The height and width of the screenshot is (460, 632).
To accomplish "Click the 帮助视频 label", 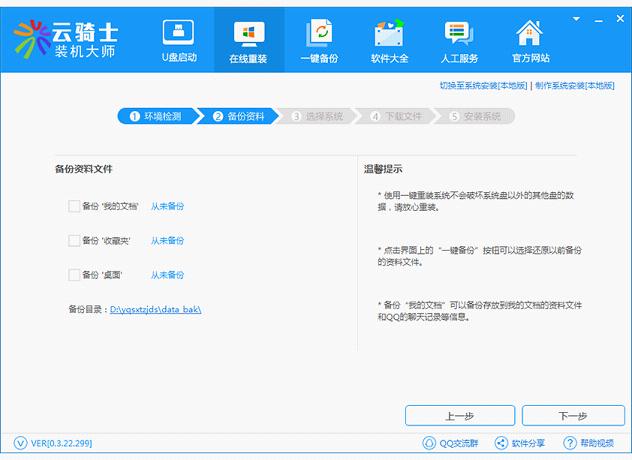I will 597,443.
